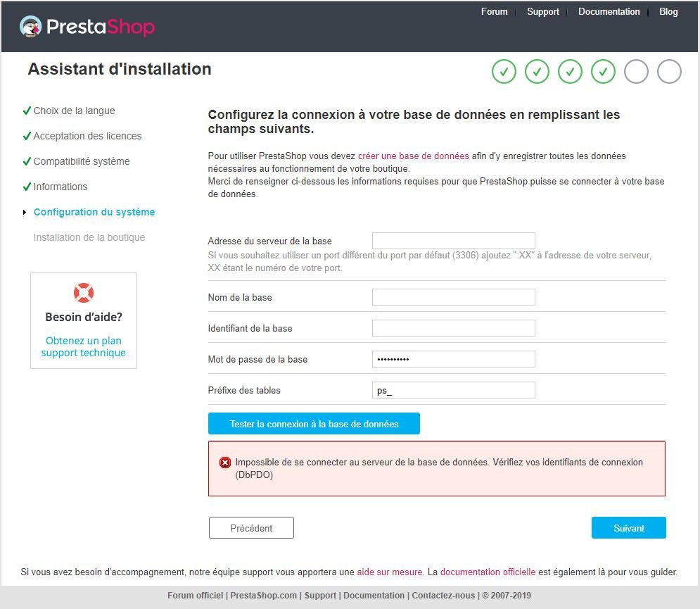Click the Mot de passe de la base field
The image size is (700, 609).
pyautogui.click(x=453, y=359)
